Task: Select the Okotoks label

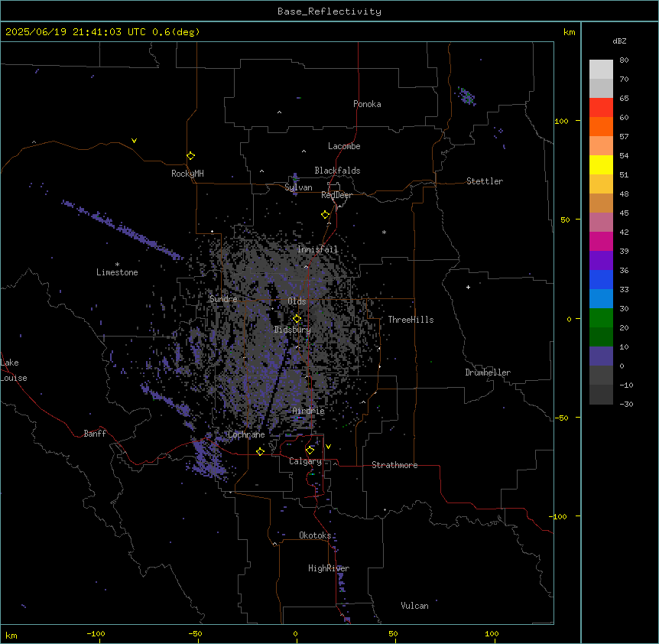Action: click(315, 535)
